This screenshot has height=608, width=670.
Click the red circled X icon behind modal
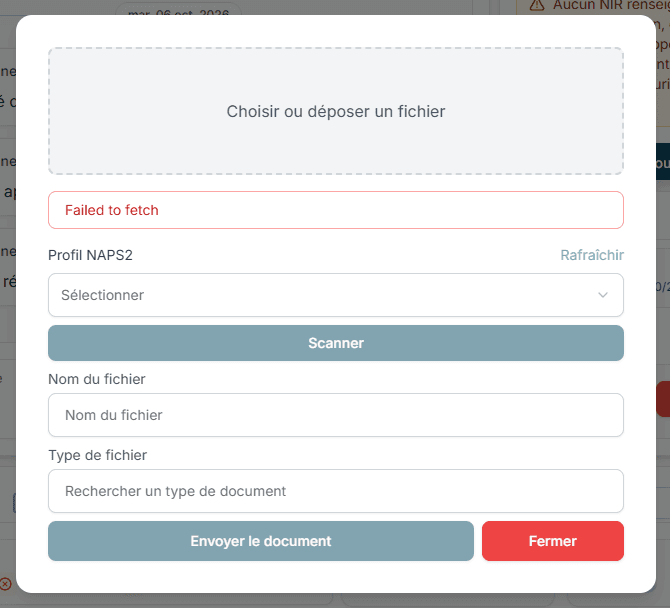5,584
